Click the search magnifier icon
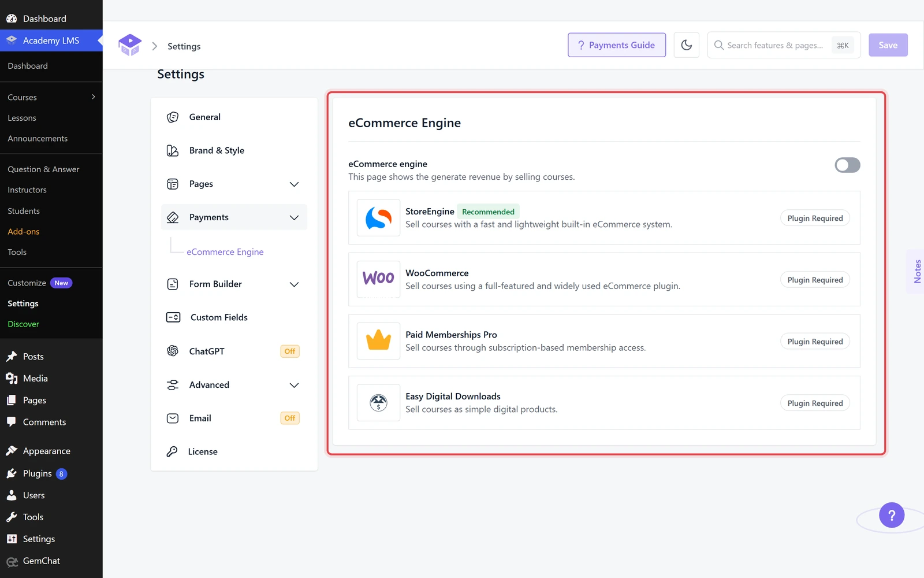 719,45
